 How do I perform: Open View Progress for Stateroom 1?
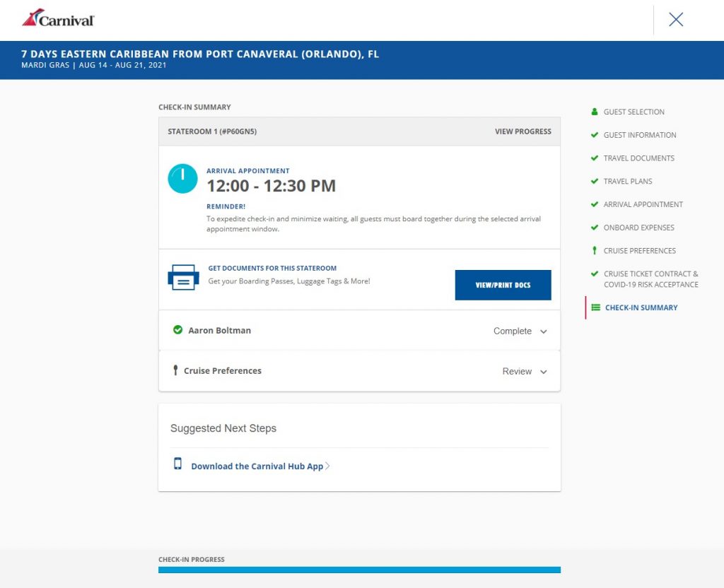(522, 131)
